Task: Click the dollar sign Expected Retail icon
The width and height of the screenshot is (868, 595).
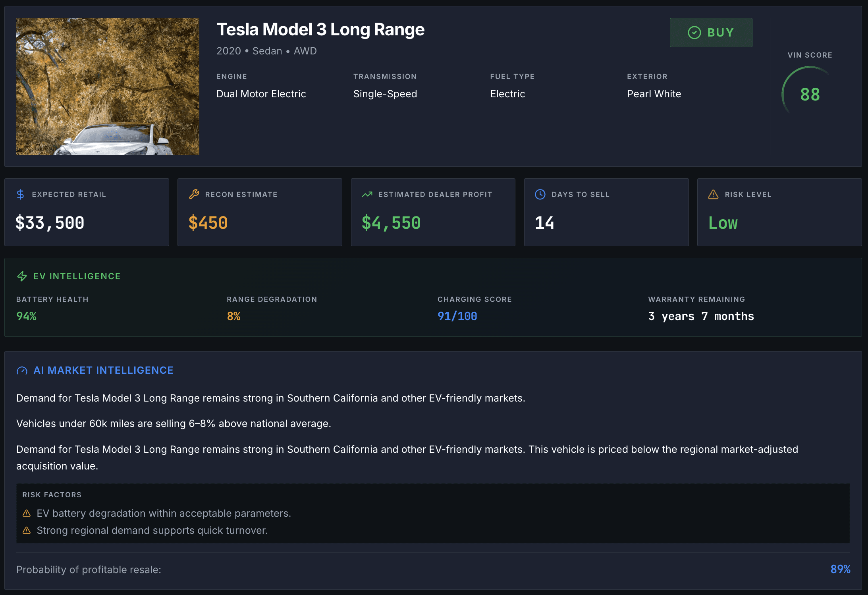Action: [21, 194]
